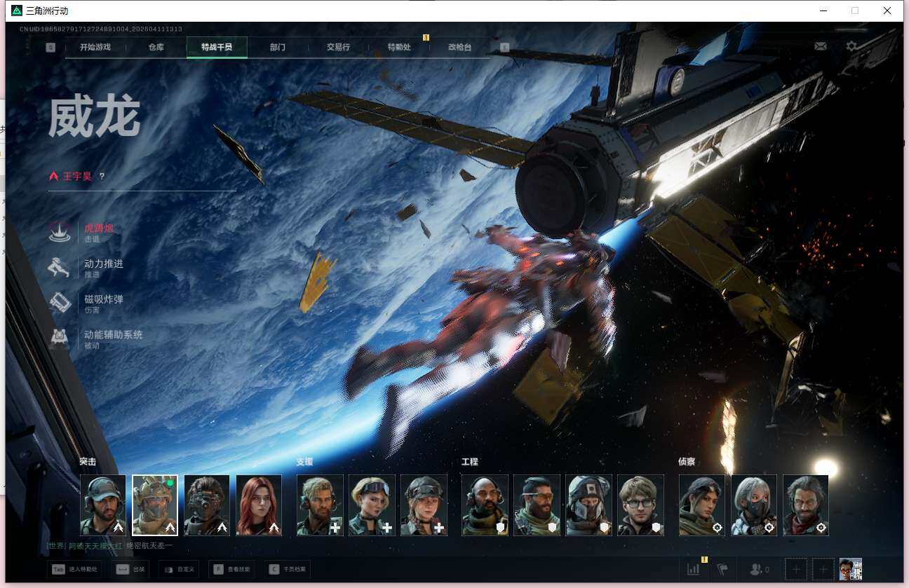This screenshot has height=588, width=909.
Task: Click the 工程 class label
Action: pyautogui.click(x=470, y=462)
